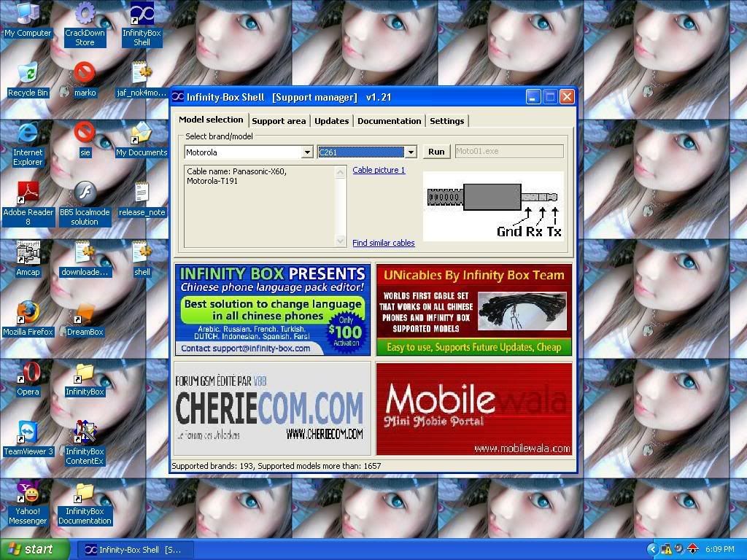Open release_note text file icon
Screen dimensions: 747x560
tap(142, 200)
